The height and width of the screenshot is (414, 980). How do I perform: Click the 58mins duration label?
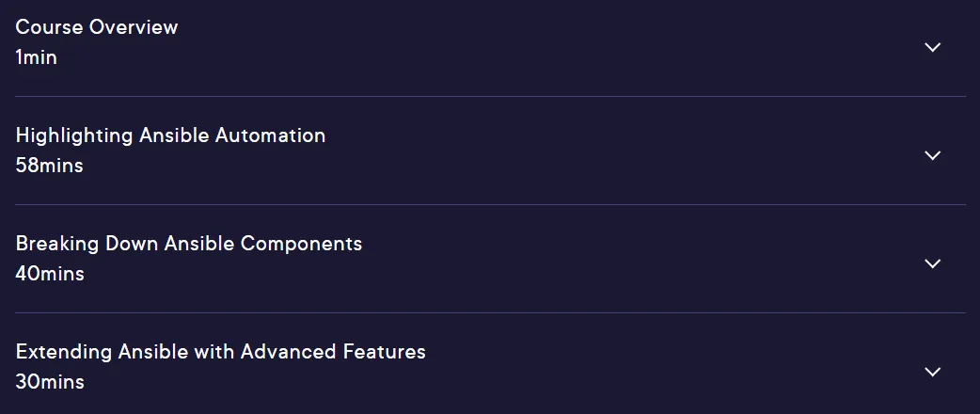click(x=49, y=166)
